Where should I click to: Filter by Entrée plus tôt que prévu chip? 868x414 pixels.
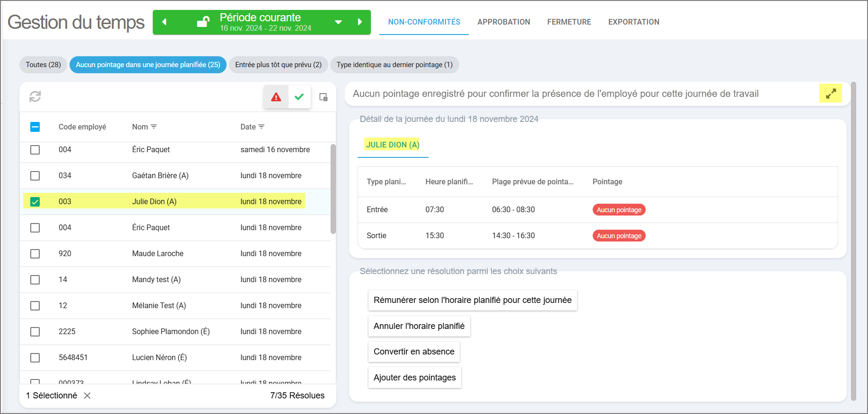coord(278,65)
